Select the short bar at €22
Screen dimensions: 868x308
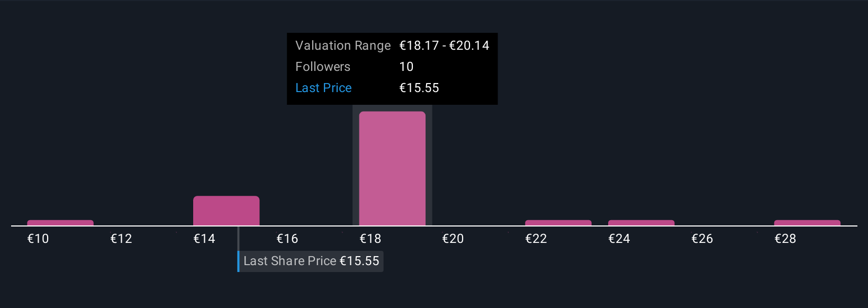[558, 223]
